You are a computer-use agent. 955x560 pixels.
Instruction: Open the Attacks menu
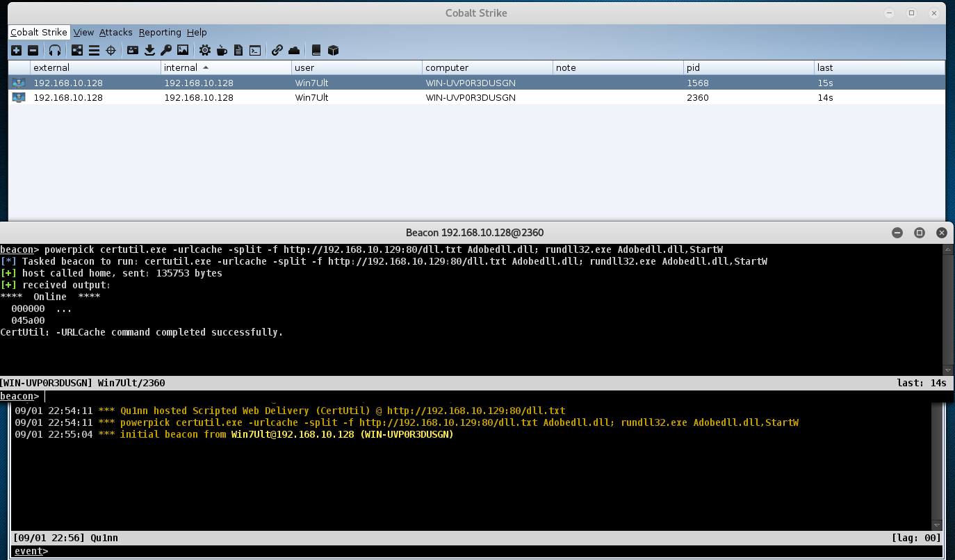click(115, 32)
